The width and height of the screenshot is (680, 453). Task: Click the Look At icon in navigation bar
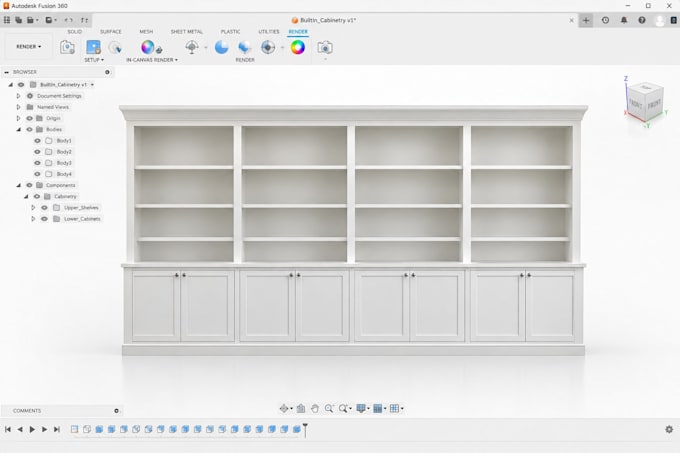pyautogui.click(x=301, y=408)
